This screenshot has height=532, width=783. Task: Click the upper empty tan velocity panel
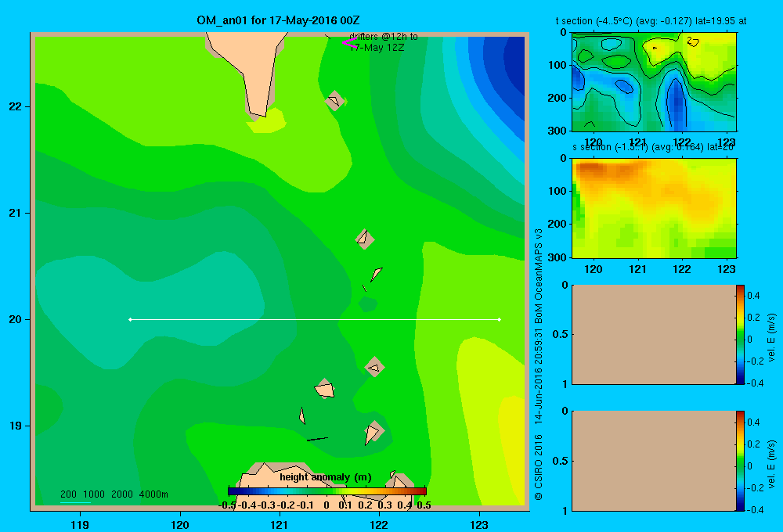click(x=654, y=334)
